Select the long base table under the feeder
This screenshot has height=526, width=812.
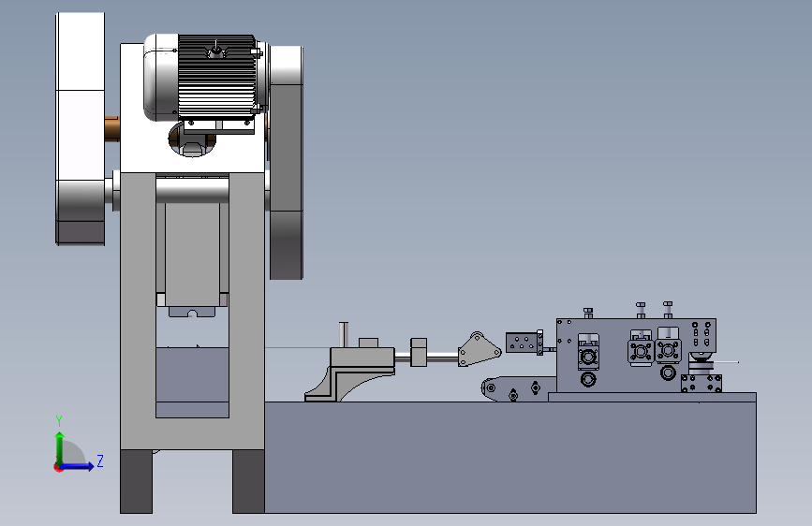tap(510, 458)
